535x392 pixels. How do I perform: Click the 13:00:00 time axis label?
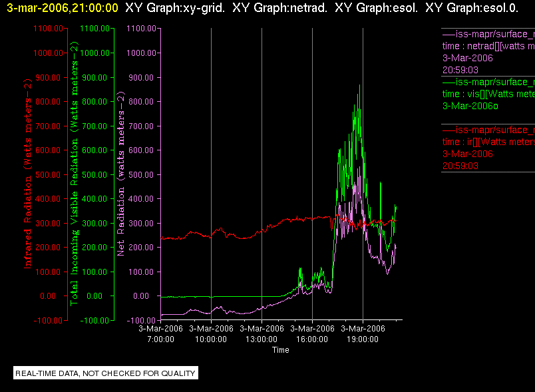(262, 339)
